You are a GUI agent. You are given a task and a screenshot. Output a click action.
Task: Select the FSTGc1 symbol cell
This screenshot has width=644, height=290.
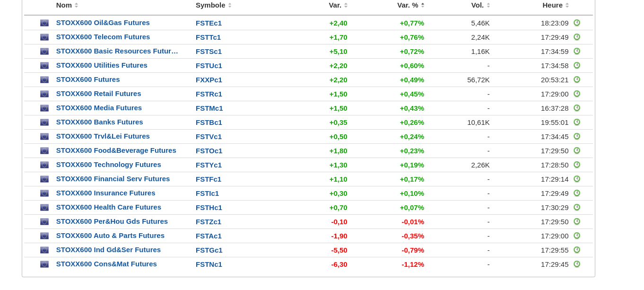pyautogui.click(x=209, y=250)
